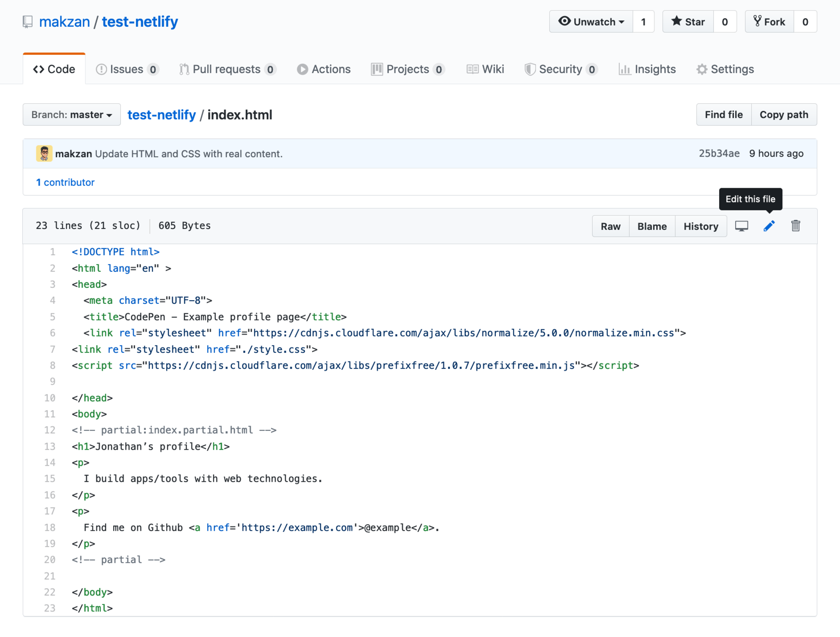Screen dimensions: 840x637
Task: Open commit message 'Update HTML and CSS with real content.'
Action: coord(189,154)
